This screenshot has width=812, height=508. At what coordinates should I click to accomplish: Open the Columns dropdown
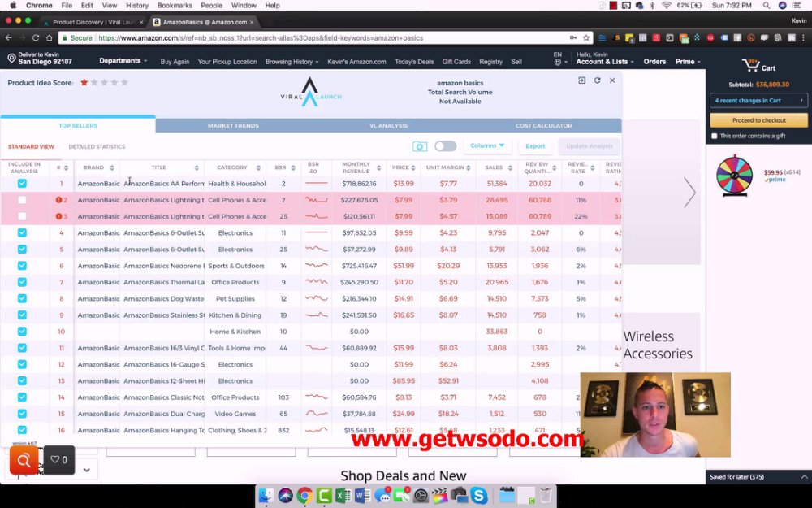point(487,145)
